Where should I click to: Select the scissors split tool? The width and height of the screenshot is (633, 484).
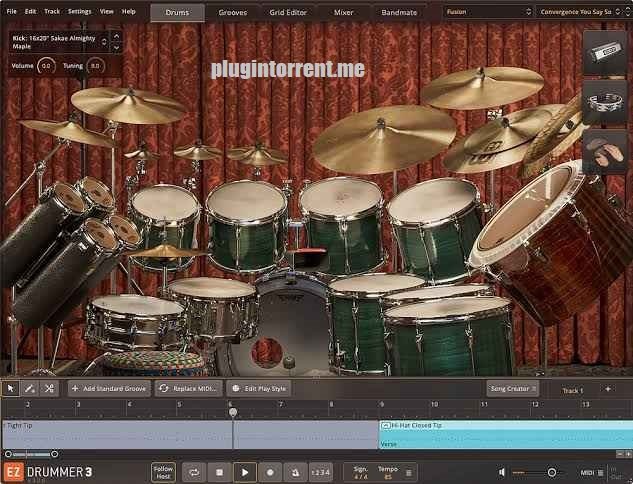[49, 388]
